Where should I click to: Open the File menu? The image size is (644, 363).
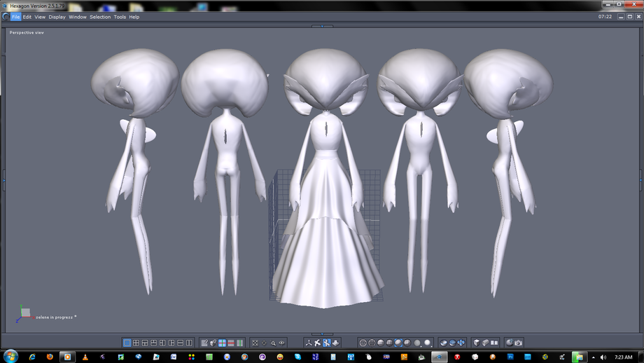tap(15, 17)
